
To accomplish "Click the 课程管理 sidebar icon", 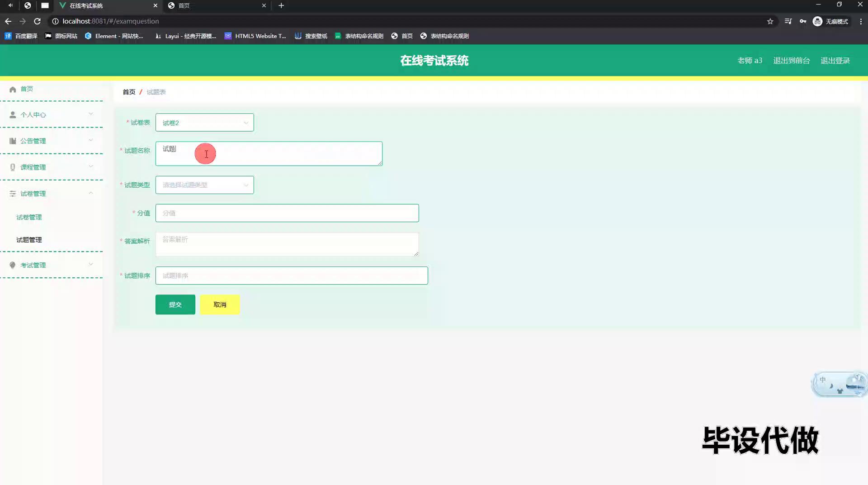I will pos(13,167).
